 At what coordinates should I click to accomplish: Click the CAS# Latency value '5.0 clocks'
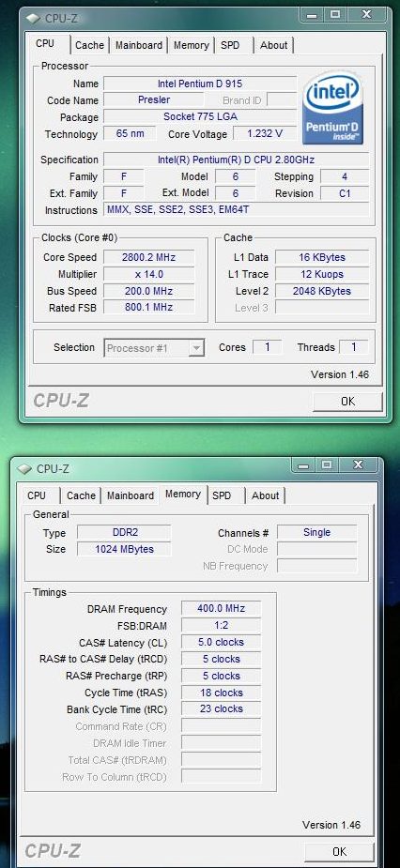tap(221, 642)
